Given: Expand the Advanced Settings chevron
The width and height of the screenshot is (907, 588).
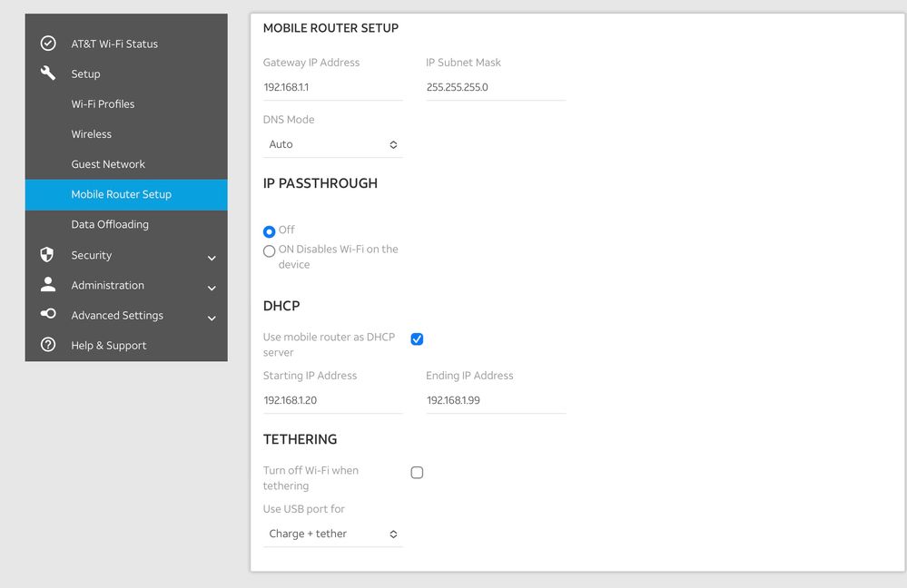Looking at the screenshot, I should coord(212,318).
